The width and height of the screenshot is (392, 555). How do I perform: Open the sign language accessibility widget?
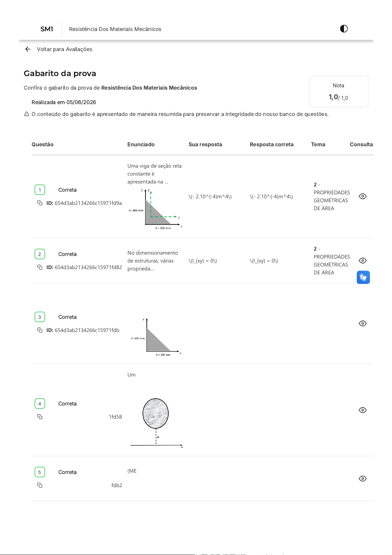pyautogui.click(x=363, y=277)
